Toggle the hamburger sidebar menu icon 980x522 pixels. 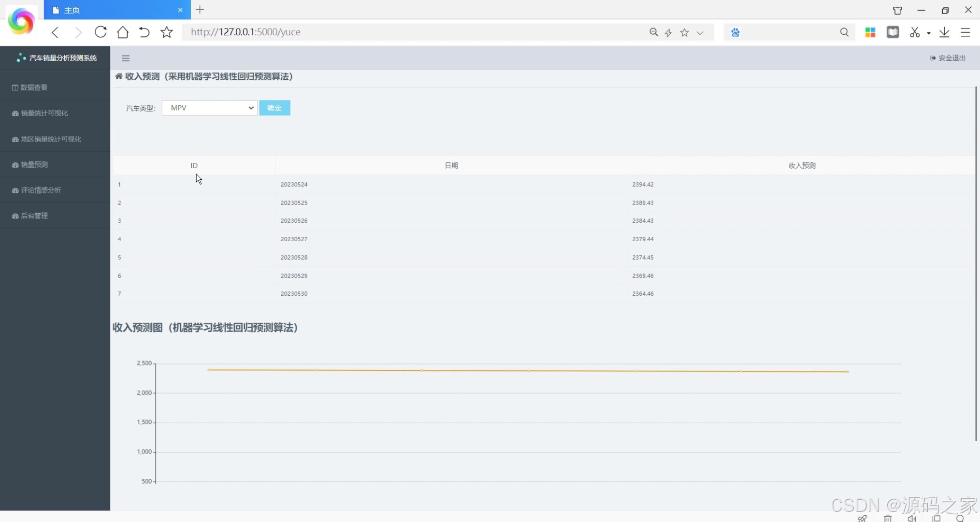click(x=126, y=58)
